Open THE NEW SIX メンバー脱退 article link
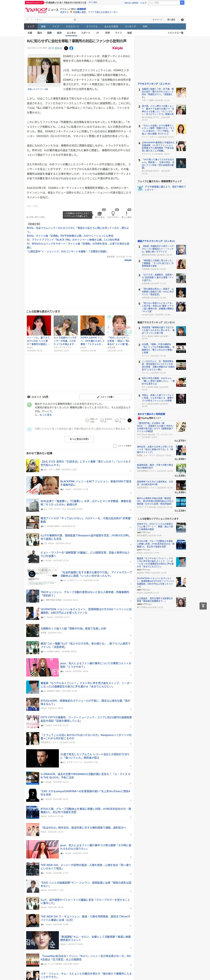The image size is (210, 980). pos(86,867)
